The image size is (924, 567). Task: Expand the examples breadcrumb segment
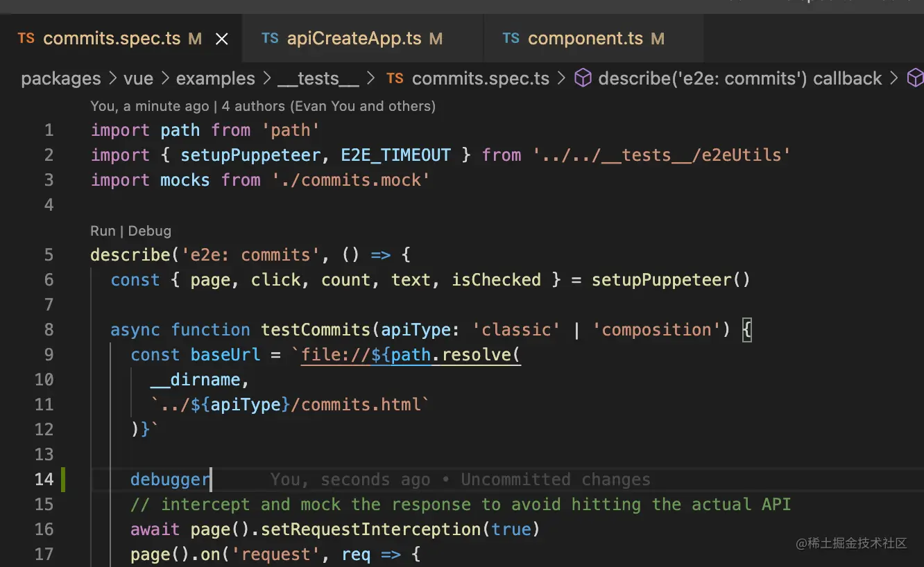[x=215, y=79]
